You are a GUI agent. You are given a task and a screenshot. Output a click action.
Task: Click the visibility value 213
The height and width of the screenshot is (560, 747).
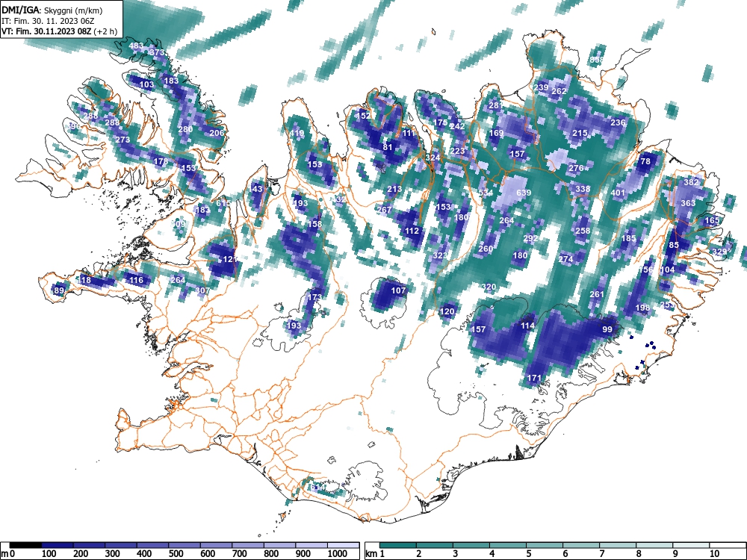coord(394,189)
